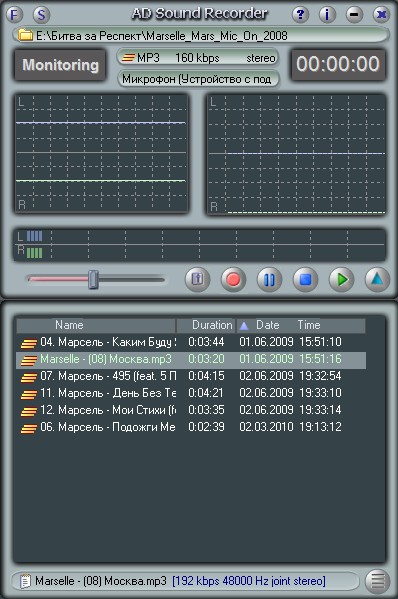Sort file list by Time column
This screenshot has height=599, width=398.
tap(309, 325)
